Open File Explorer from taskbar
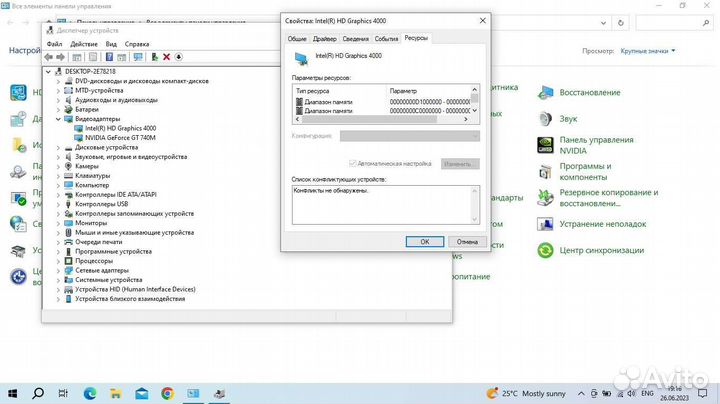Viewport: 720px width, 404px height. pos(116,393)
